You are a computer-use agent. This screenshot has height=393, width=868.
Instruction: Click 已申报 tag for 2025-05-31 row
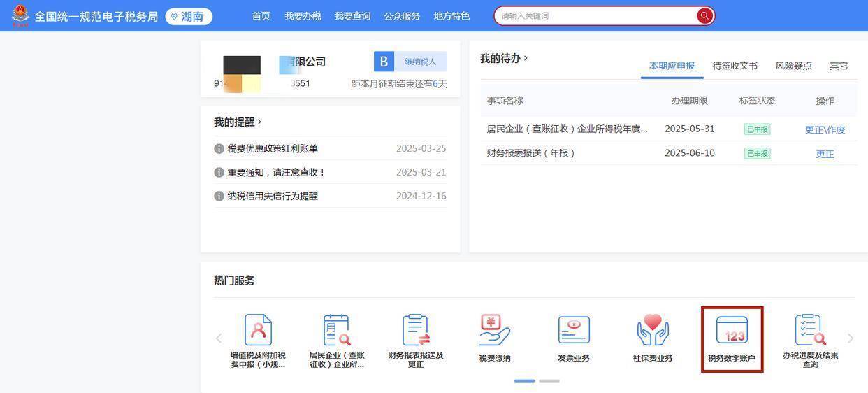[757, 129]
